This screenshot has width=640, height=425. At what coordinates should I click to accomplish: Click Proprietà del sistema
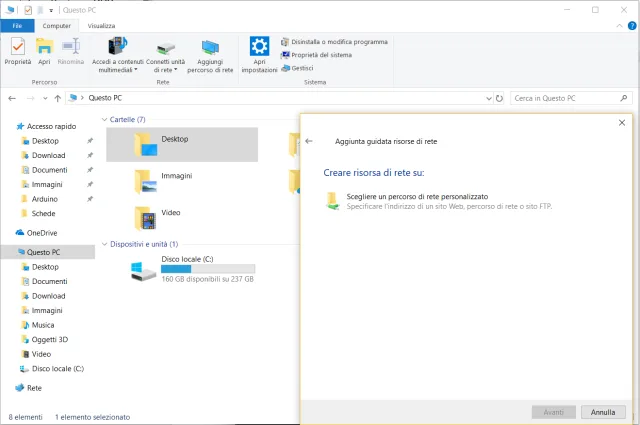pyautogui.click(x=316, y=55)
